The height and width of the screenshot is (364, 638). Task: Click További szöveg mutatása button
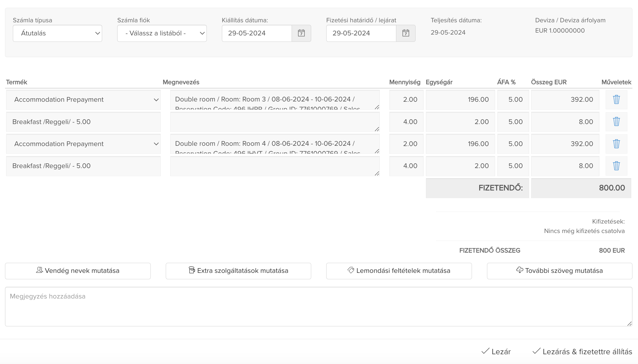pyautogui.click(x=559, y=271)
